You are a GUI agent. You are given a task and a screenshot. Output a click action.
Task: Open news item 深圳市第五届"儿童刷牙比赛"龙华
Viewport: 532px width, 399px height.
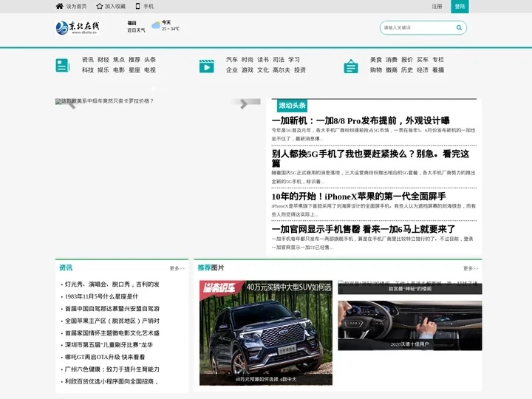[109, 345]
